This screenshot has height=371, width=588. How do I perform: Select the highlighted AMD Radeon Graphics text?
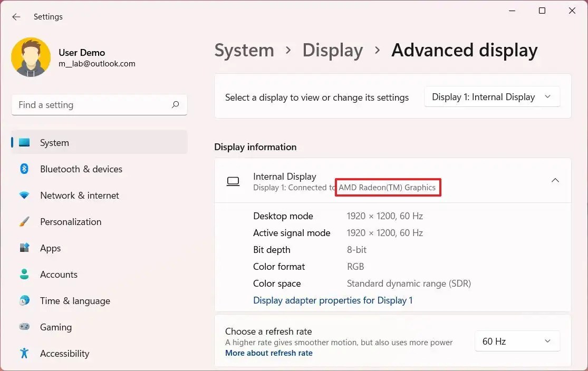pyautogui.click(x=388, y=187)
